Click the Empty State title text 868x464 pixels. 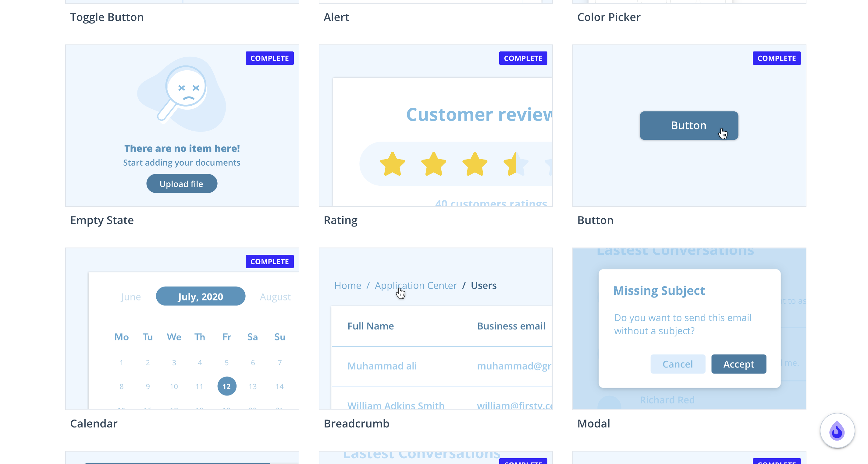(102, 220)
